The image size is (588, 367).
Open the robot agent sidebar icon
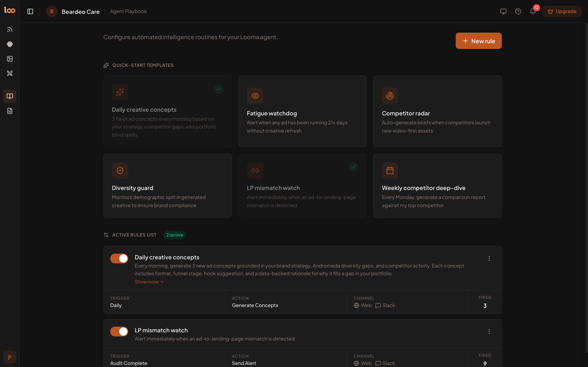point(10,44)
